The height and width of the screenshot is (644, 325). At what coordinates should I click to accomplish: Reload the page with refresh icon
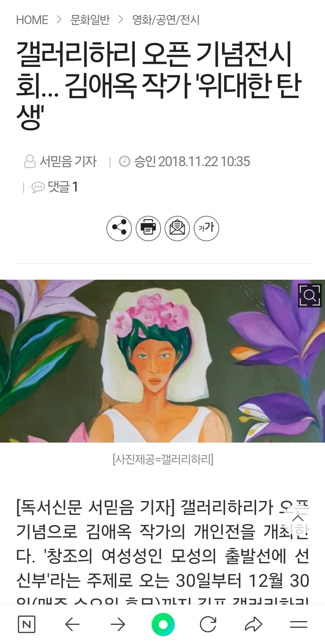tap(208, 624)
